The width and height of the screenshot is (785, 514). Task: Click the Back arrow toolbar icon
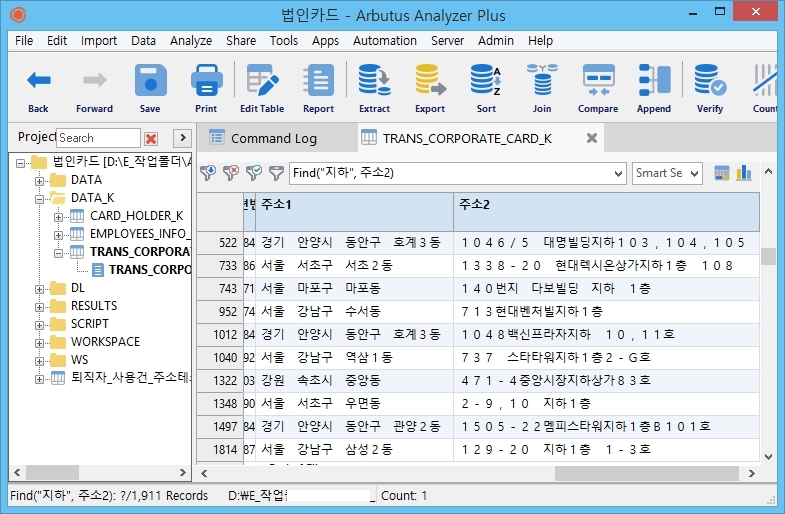click(x=39, y=80)
